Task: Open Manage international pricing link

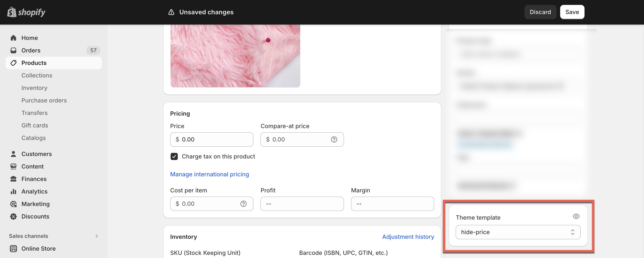Action: [x=209, y=174]
